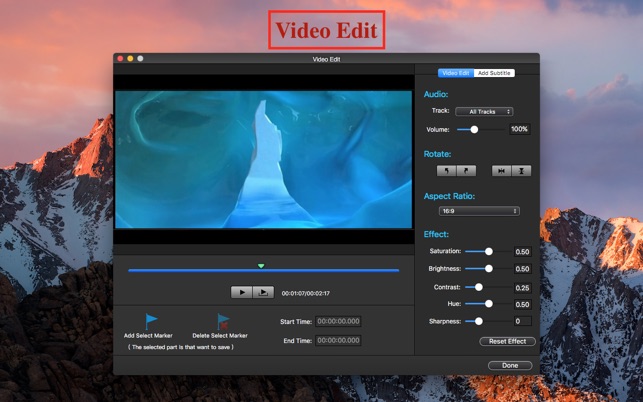Flip the video vertically

coord(520,171)
